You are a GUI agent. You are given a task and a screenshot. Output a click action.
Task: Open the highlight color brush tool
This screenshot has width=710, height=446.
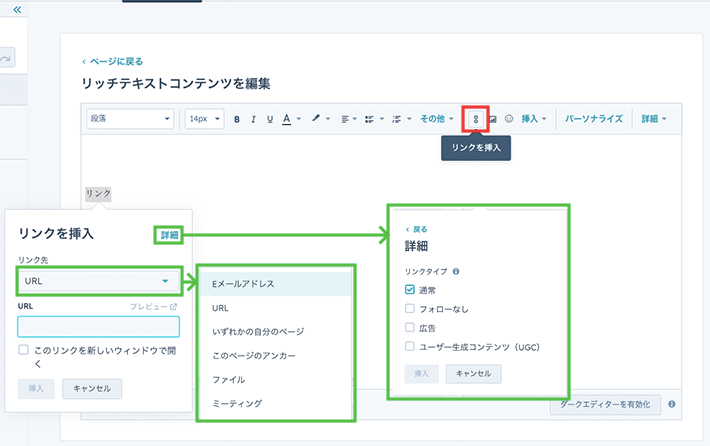(319, 119)
